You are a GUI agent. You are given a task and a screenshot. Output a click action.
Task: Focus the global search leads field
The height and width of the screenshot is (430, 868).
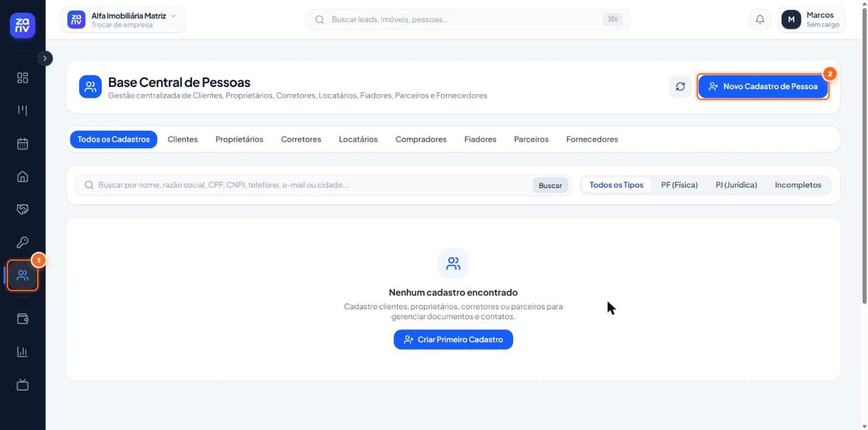(x=467, y=19)
